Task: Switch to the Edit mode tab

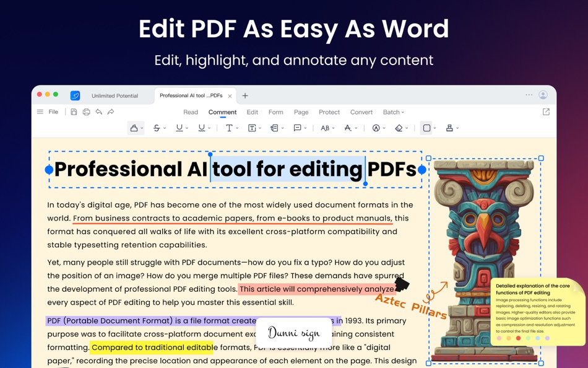Action: (252, 112)
